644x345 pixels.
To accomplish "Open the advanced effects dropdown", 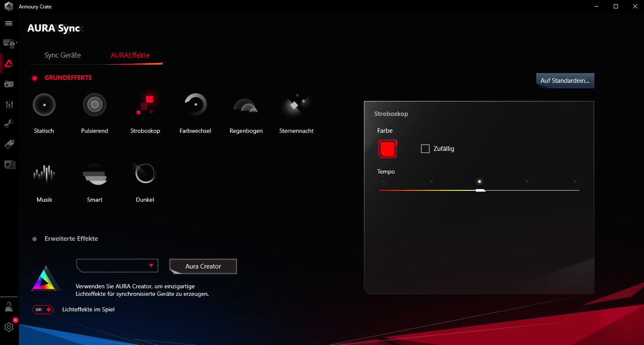I will (x=117, y=266).
